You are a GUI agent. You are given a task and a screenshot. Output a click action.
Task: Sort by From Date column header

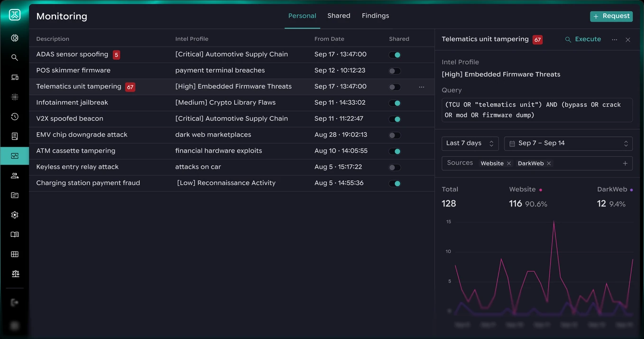click(329, 39)
